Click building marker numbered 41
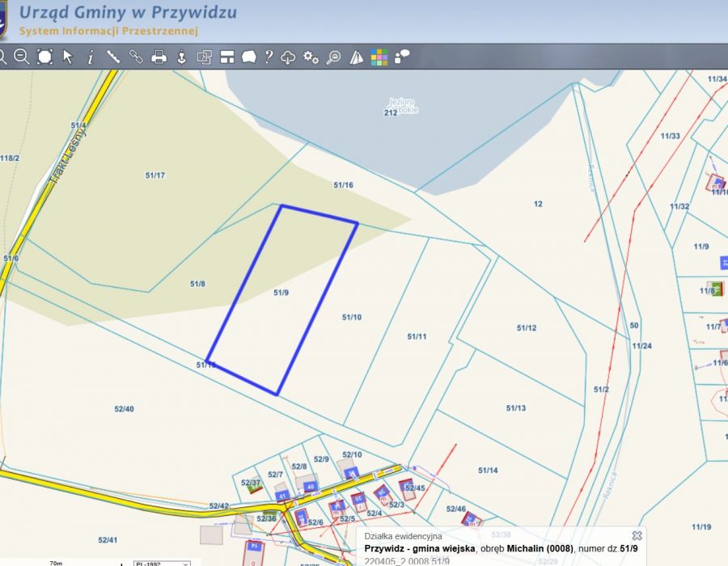 [x=282, y=496]
